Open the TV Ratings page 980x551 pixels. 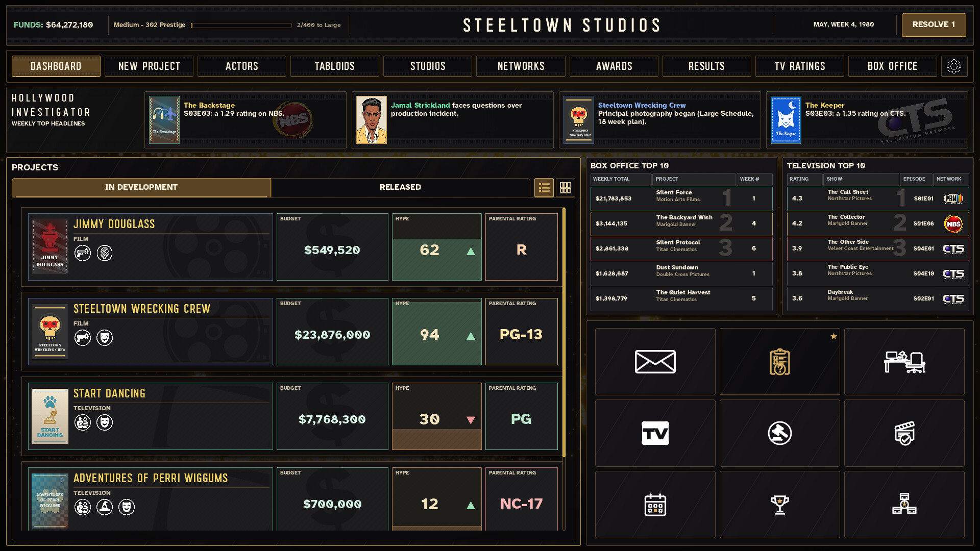pyautogui.click(x=800, y=66)
